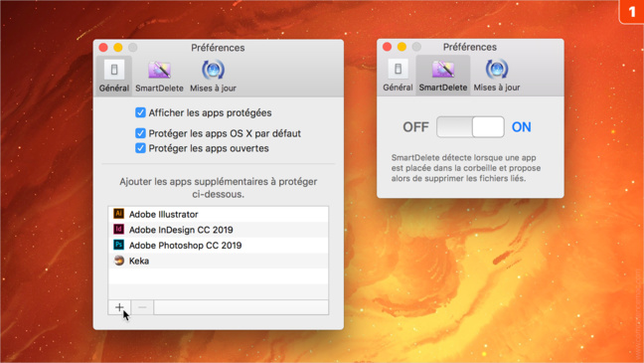Close the right Préférences window
The width and height of the screenshot is (644, 363).
tap(387, 47)
